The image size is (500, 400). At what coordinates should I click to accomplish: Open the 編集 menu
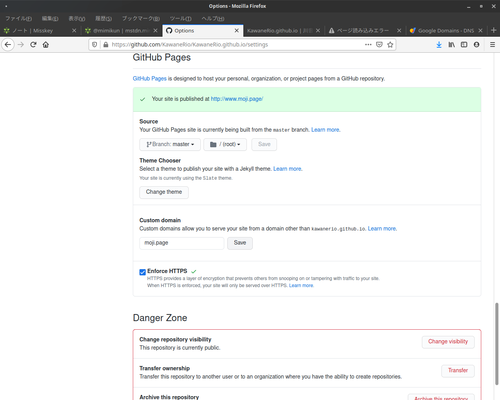(50, 18)
